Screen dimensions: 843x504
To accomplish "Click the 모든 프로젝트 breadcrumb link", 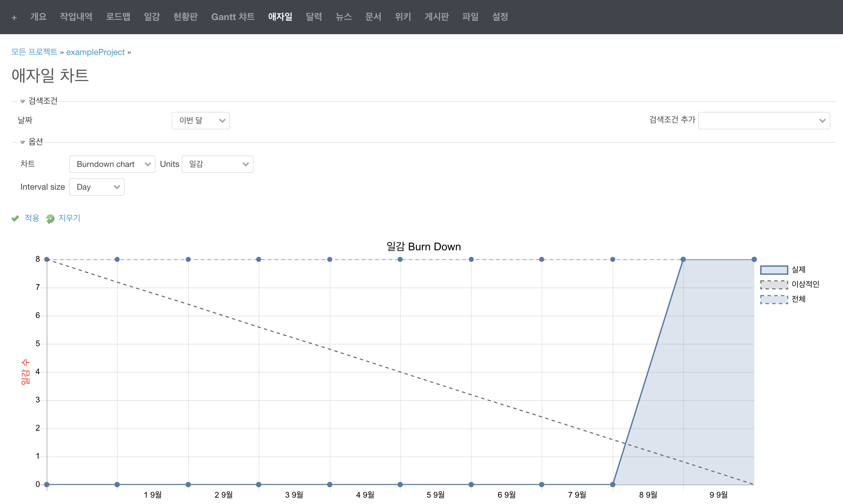I will click(x=34, y=52).
